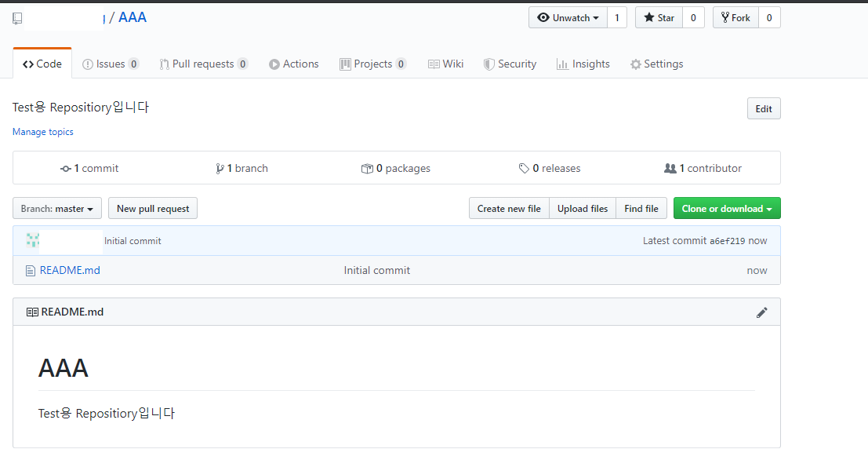Open Initial commit link in the README.md row

(377, 271)
